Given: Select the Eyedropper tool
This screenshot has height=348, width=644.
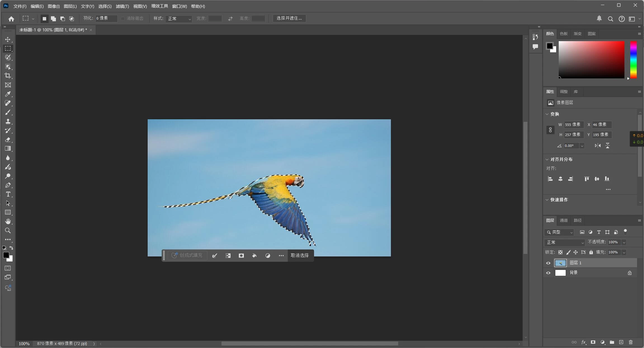Looking at the screenshot, I should [x=8, y=94].
